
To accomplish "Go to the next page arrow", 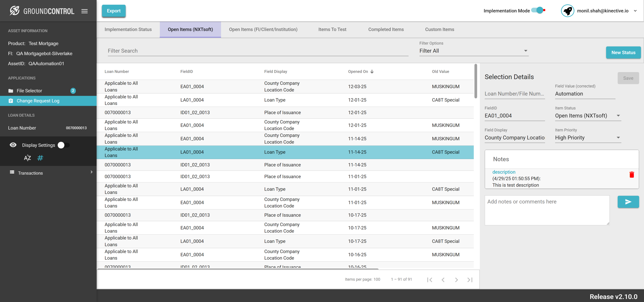I will click(456, 280).
